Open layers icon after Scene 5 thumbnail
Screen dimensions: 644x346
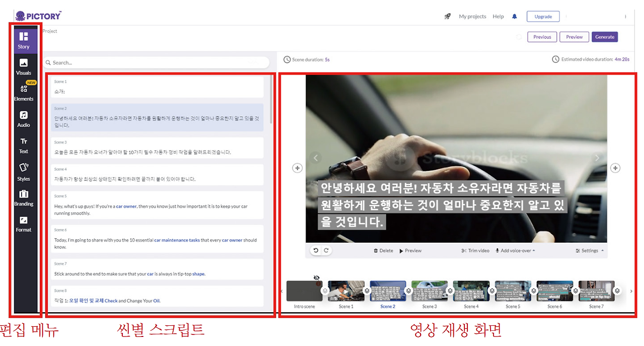[534, 291]
